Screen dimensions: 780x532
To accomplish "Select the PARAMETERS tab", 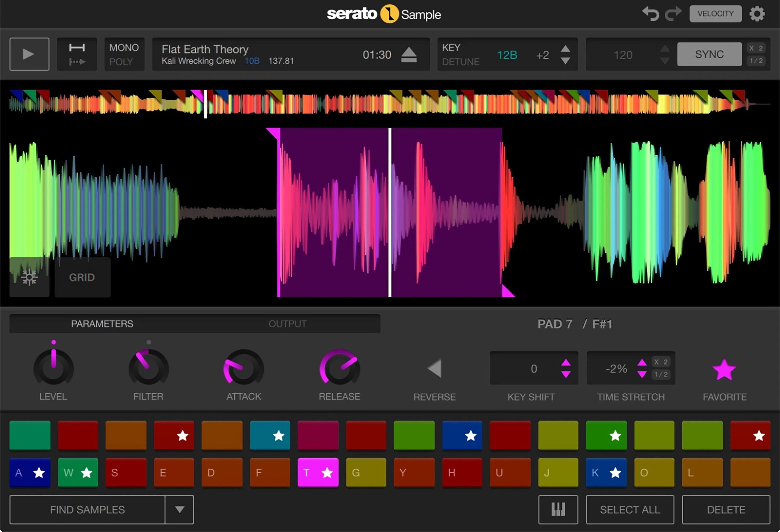I will pyautogui.click(x=102, y=324).
